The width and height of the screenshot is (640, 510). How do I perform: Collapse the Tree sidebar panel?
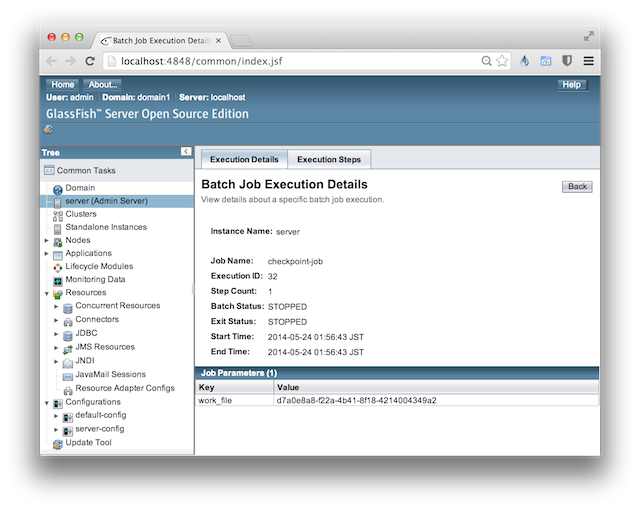click(186, 151)
